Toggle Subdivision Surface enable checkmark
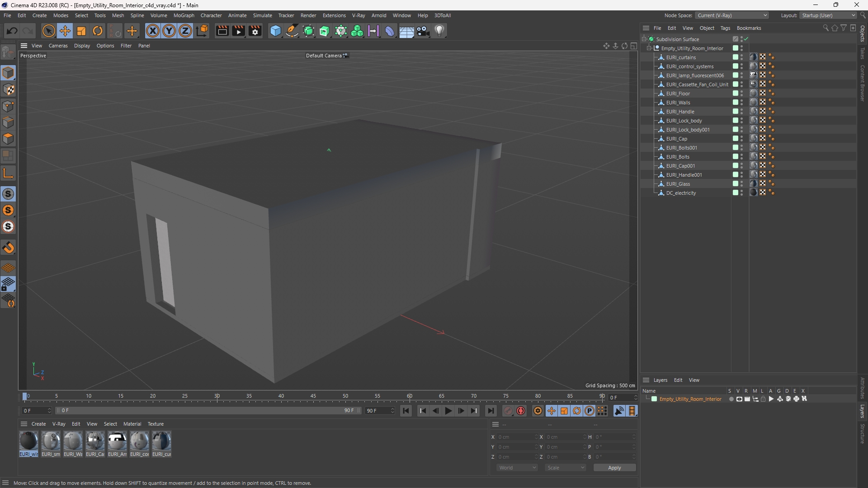Screen dimensions: 868x488 pyautogui.click(x=746, y=39)
